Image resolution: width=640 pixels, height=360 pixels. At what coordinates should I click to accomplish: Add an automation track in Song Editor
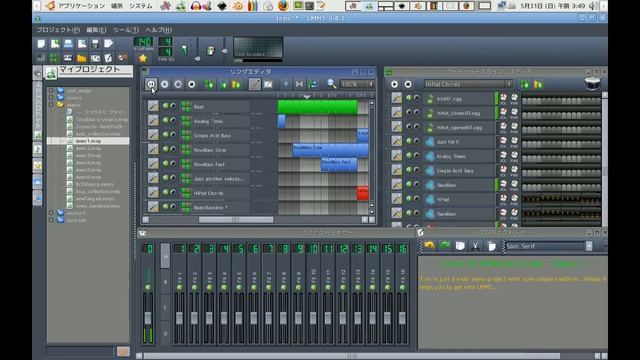tap(236, 84)
